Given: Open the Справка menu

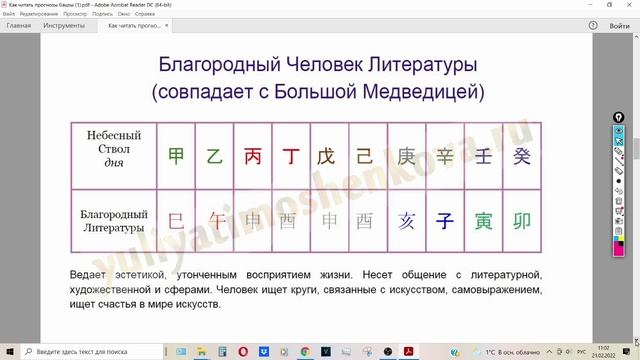Looking at the screenshot, I should [145, 14].
